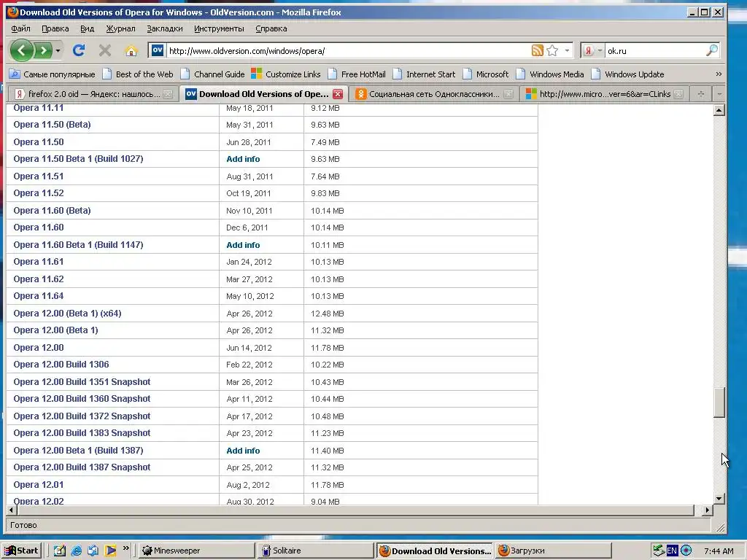The height and width of the screenshot is (560, 747).
Task: Click Add info for Opera 11.60 Beta 1
Action: point(243,245)
